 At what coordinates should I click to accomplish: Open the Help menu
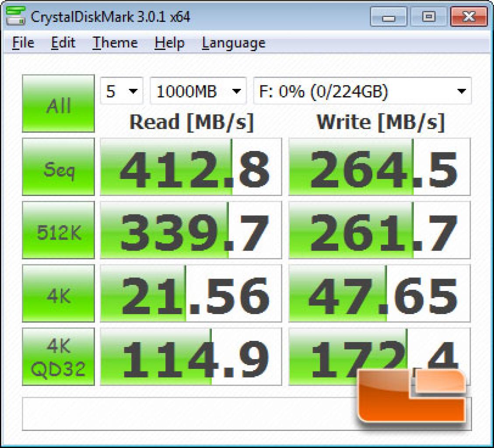tap(169, 43)
